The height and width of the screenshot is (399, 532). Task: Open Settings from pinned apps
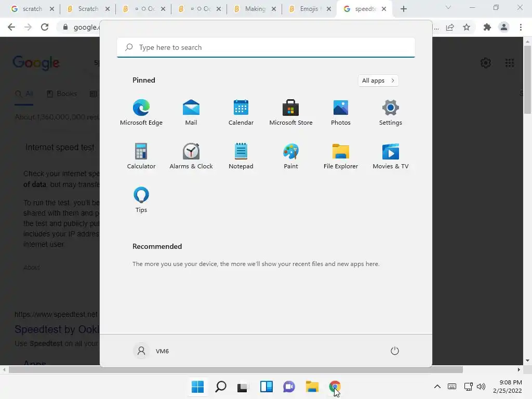point(391,113)
